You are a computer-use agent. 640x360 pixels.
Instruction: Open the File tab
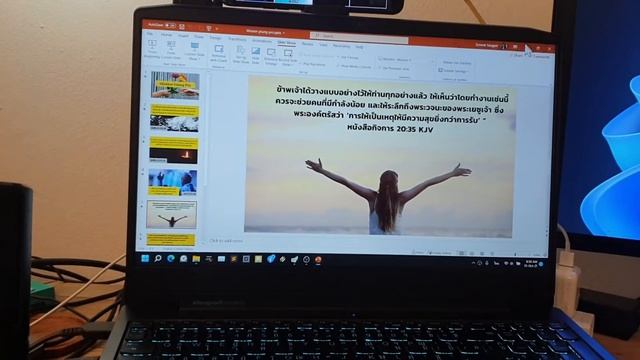150,33
